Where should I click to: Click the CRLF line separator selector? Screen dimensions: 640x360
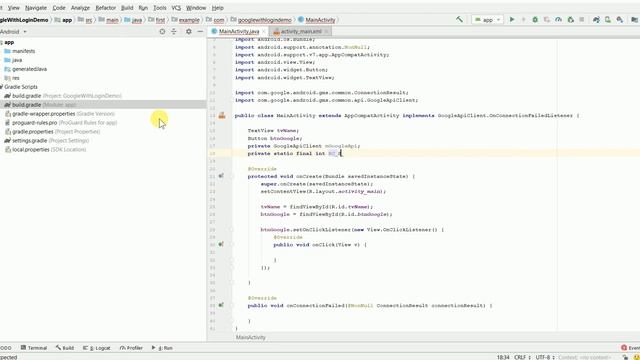click(x=522, y=357)
